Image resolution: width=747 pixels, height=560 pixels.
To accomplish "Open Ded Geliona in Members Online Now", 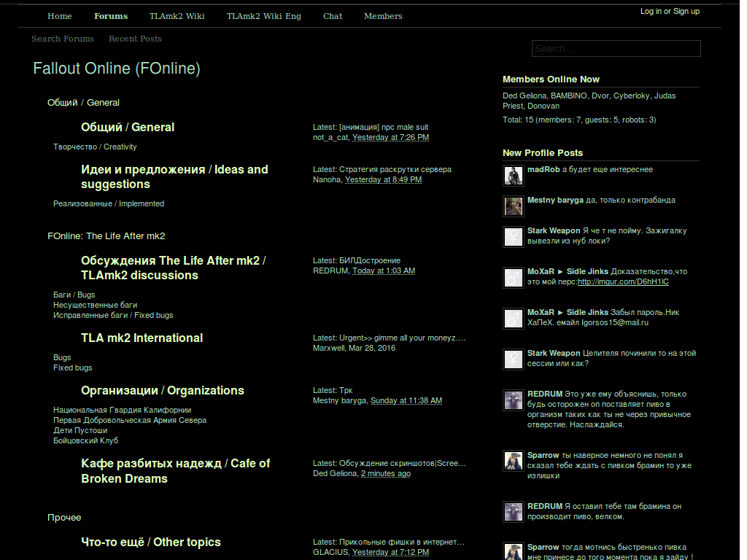I will coord(525,96).
